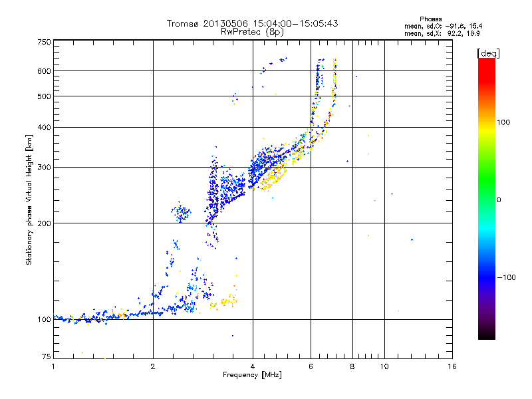Click the 'Frequency [MHz]' axis label
Viewport: 532px width, 399px height.
click(252, 375)
